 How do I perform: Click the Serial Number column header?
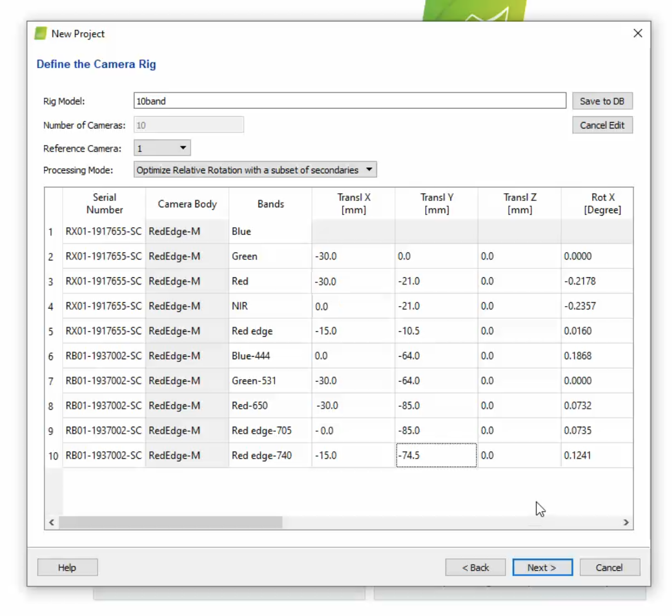click(104, 203)
